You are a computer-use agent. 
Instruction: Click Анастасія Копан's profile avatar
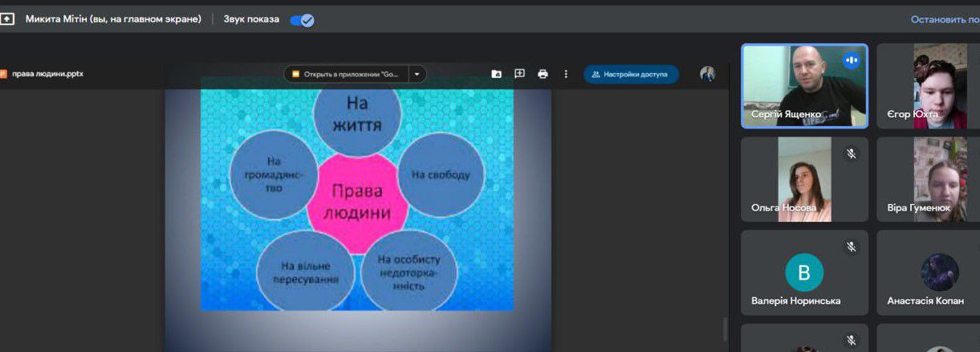click(940, 272)
